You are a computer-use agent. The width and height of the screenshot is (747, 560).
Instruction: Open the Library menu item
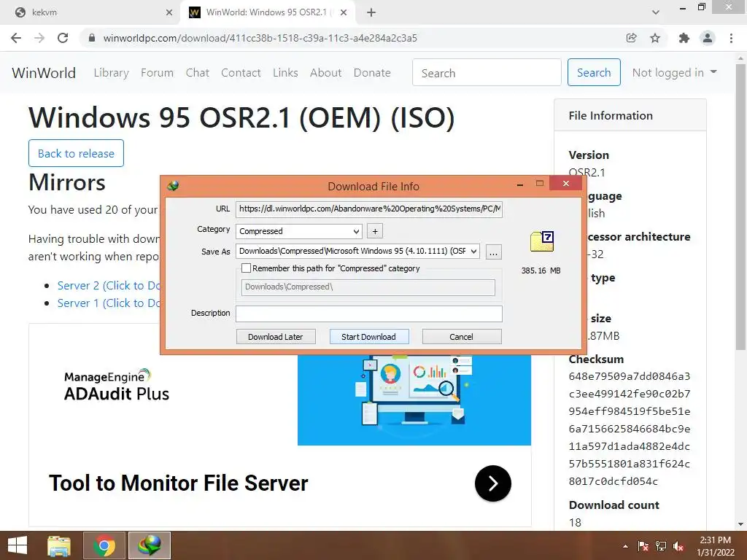point(111,73)
